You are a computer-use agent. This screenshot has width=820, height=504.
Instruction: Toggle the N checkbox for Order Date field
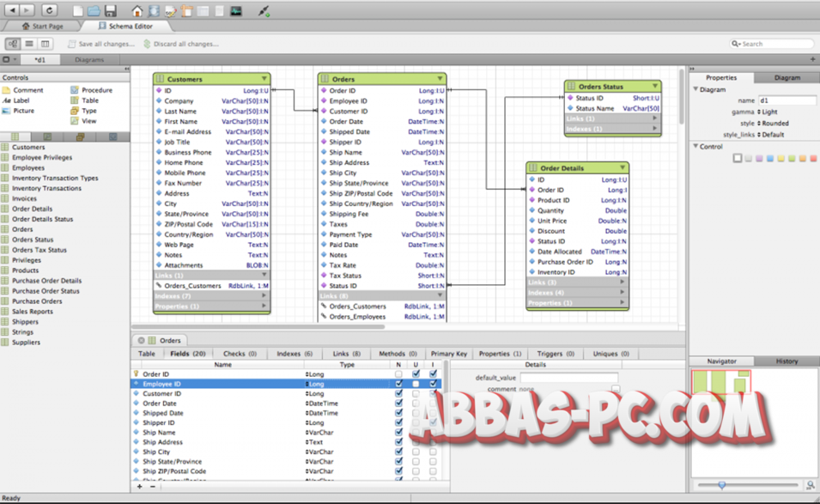point(398,404)
